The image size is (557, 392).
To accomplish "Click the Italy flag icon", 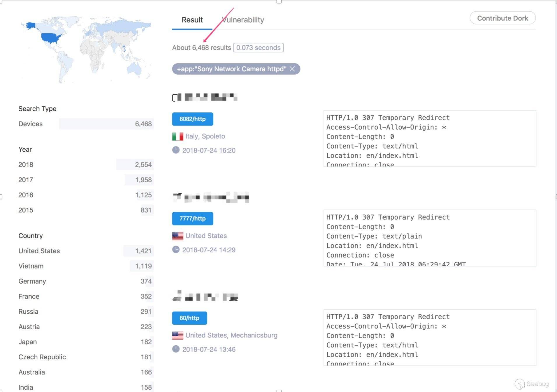I will [178, 136].
